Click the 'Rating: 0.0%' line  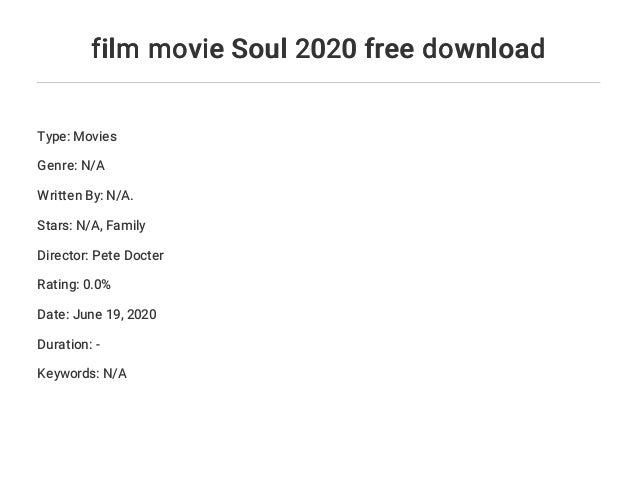[74, 284]
